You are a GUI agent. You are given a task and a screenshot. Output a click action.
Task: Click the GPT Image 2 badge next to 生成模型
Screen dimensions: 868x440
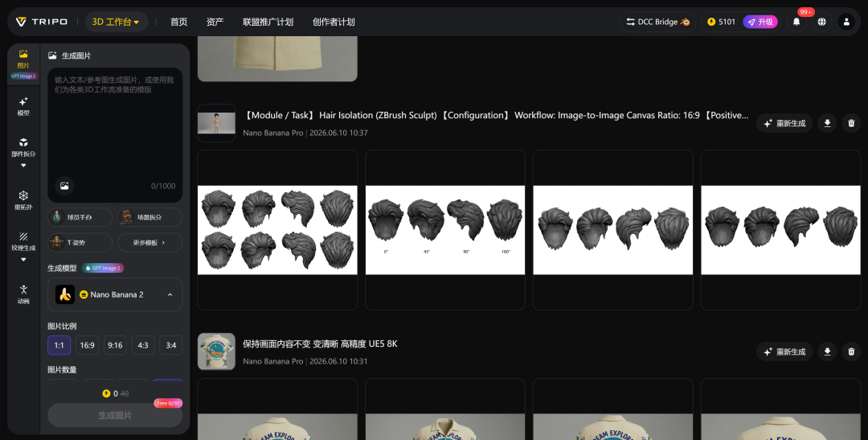coord(103,268)
